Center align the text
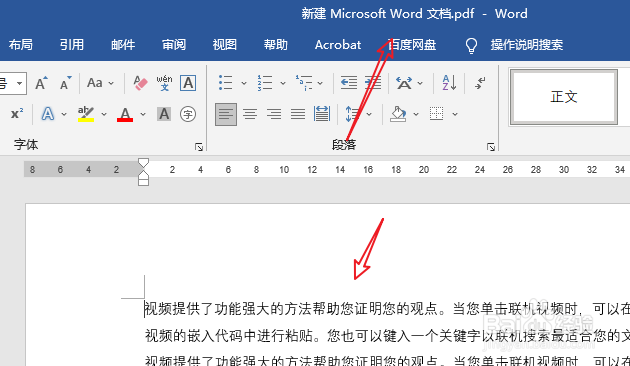Image resolution: width=630 pixels, height=366 pixels. click(x=250, y=114)
